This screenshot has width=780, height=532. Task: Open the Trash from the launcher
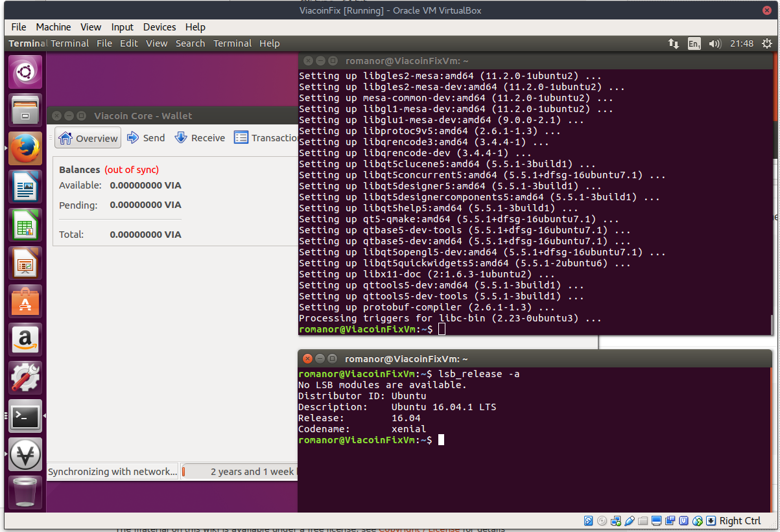coord(25,492)
